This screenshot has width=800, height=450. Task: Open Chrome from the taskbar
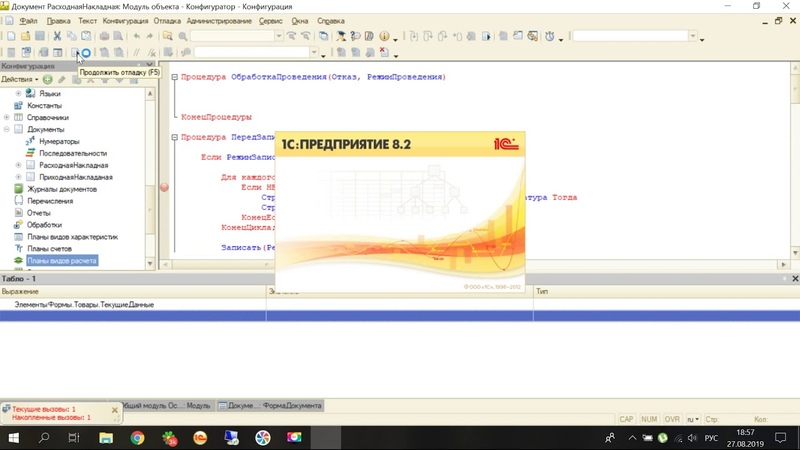(x=137, y=438)
